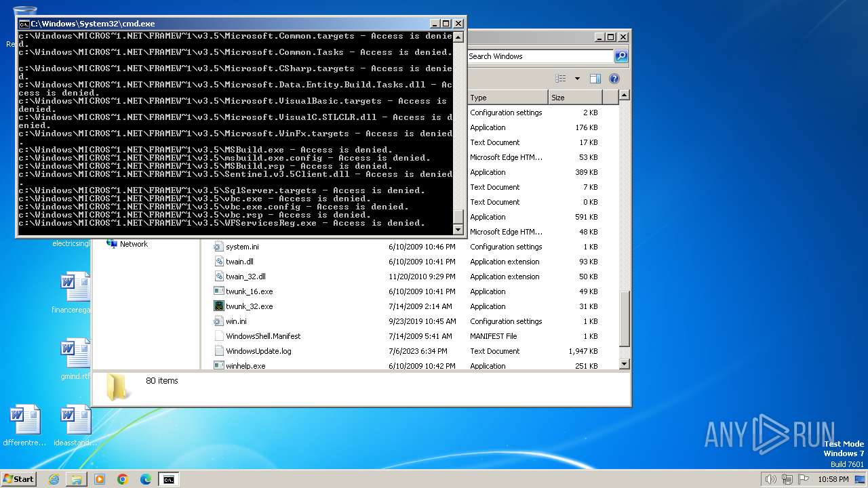The image size is (868, 488).
Task: Open the volume tray icon
Action: (x=770, y=479)
